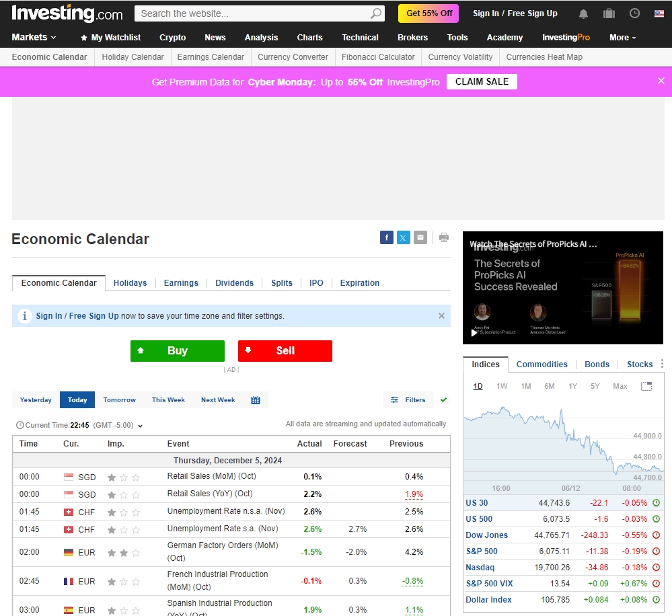672x616 pixels.
Task: Share on X (Twitter) icon
Action: click(x=404, y=237)
